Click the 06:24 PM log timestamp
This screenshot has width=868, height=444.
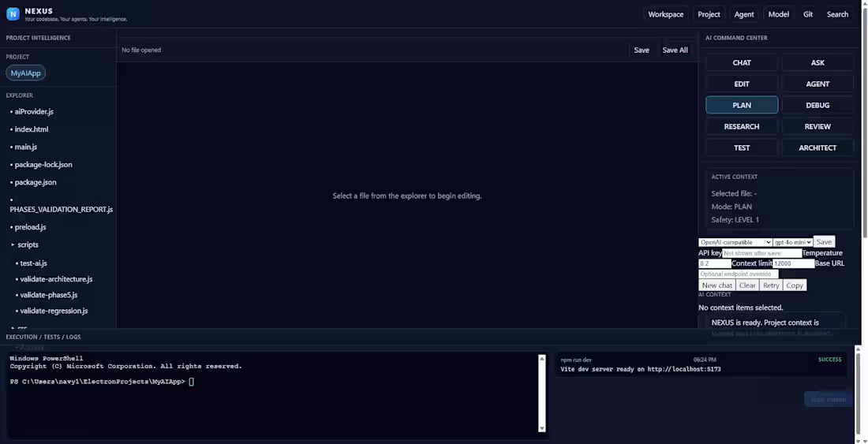pos(704,360)
